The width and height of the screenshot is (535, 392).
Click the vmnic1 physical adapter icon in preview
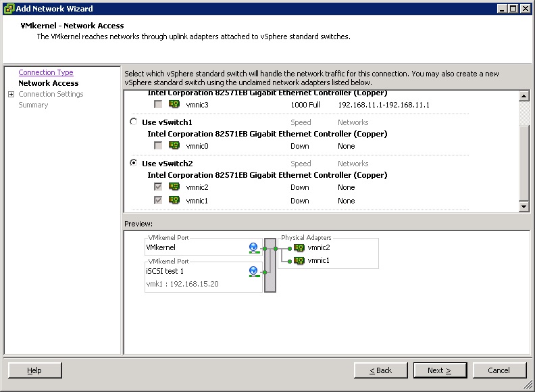(x=299, y=261)
